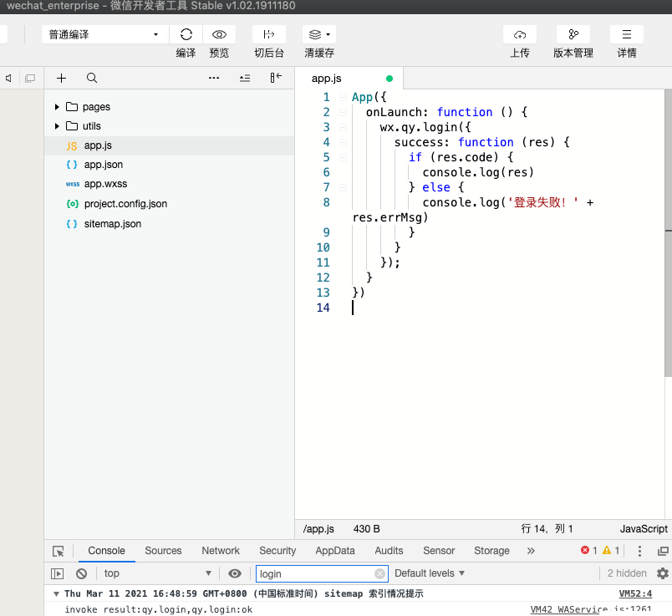Open the top context selector dropdown
This screenshot has width=672, height=616.
pyautogui.click(x=158, y=573)
